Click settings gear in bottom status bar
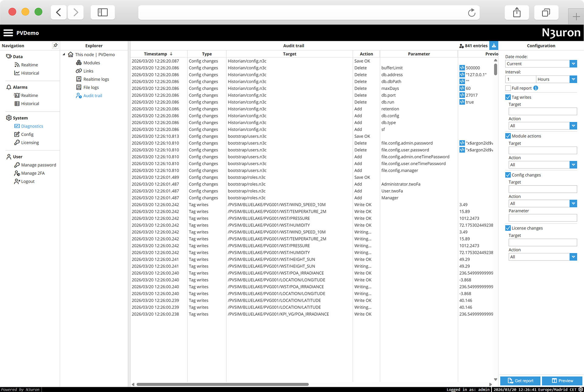Image resolution: width=584 pixels, height=392 pixels. point(581,389)
